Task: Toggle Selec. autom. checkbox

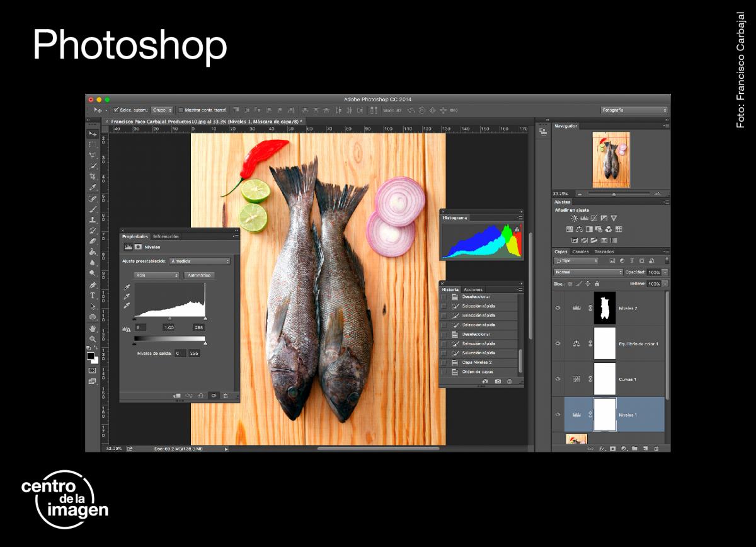Action: click(x=116, y=110)
